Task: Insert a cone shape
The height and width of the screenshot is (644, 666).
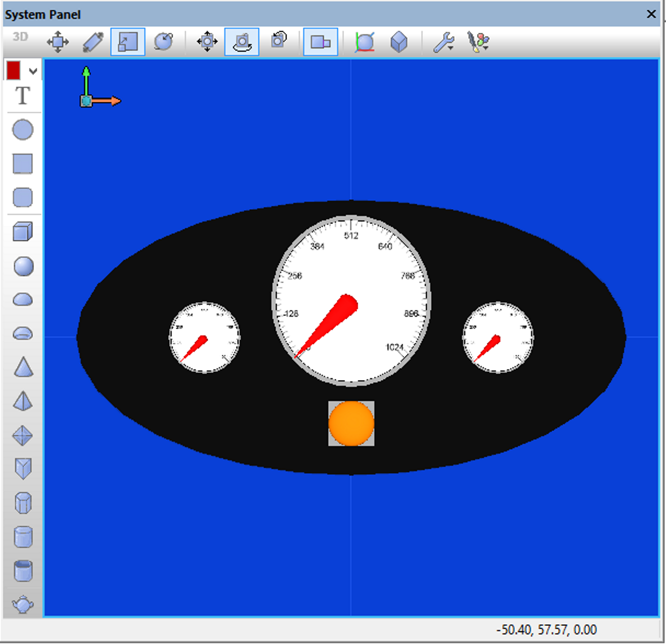Action: (x=23, y=368)
